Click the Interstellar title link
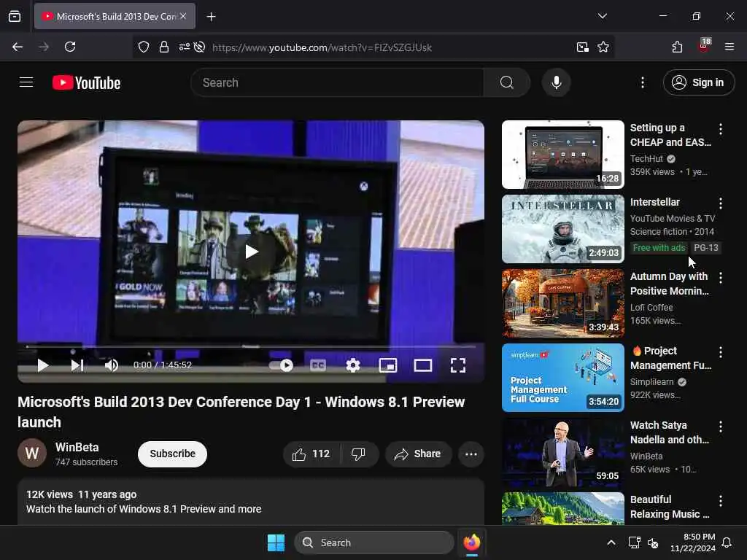747x560 pixels. (x=654, y=202)
